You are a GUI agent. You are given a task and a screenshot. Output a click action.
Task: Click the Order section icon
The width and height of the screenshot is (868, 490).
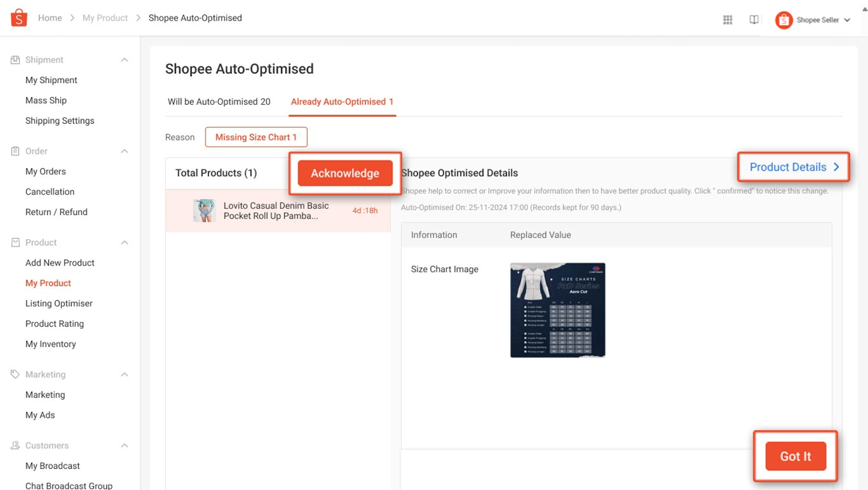(x=15, y=151)
